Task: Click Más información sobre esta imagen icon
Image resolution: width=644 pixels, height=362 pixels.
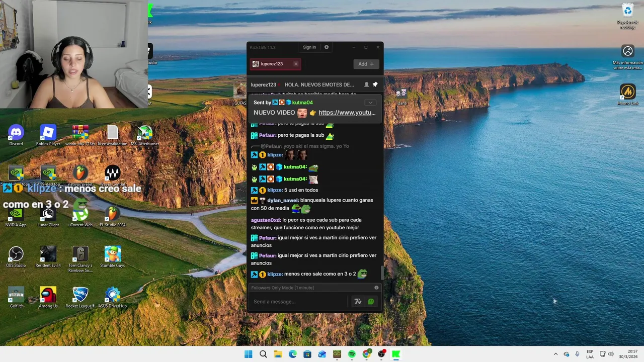Action: tap(628, 57)
